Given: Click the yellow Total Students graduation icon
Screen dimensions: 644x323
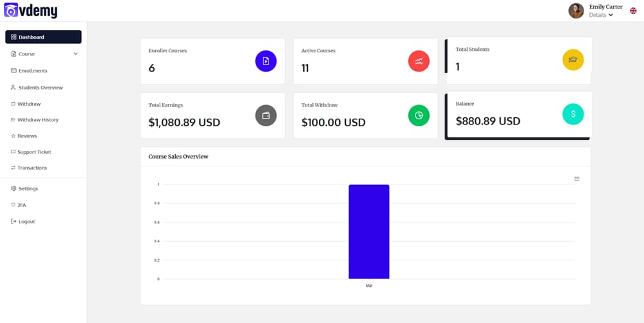Looking at the screenshot, I should [x=573, y=60].
